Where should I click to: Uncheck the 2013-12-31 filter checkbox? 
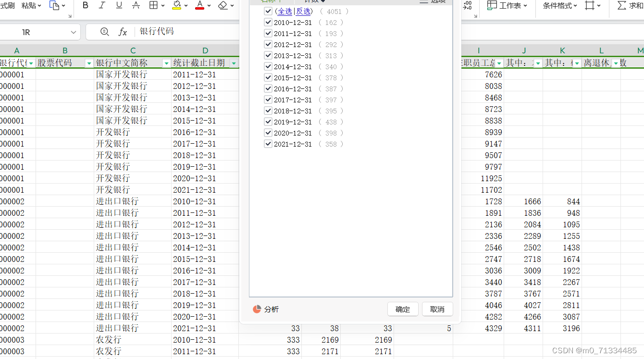268,55
